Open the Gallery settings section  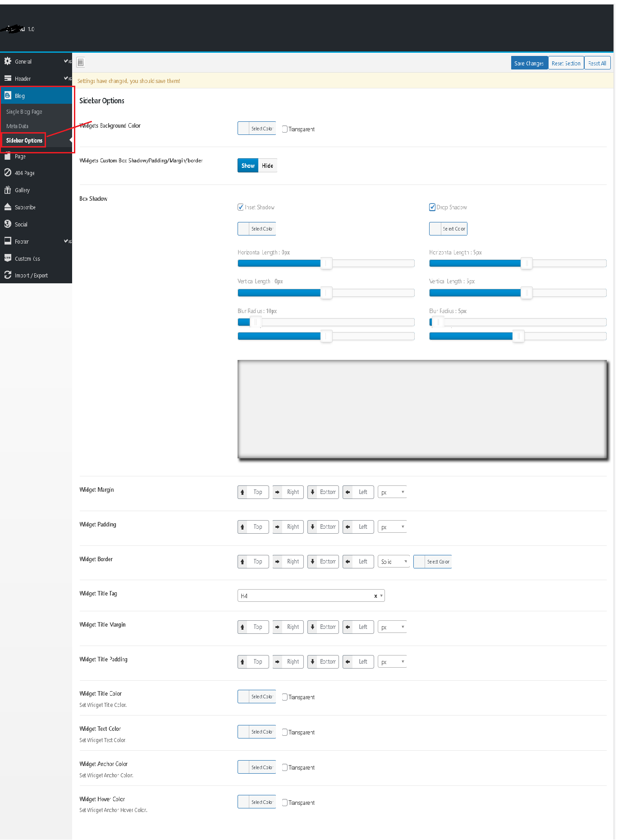tap(36, 190)
